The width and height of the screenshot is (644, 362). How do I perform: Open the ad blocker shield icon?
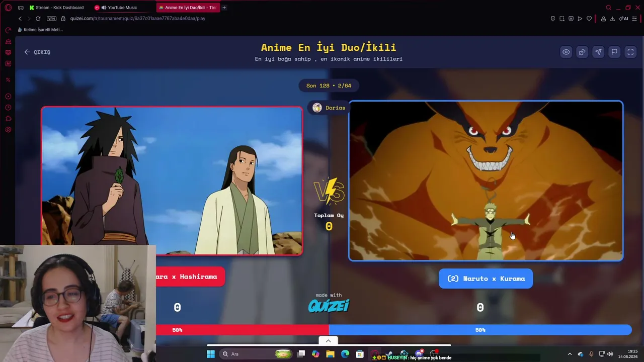pos(571,19)
